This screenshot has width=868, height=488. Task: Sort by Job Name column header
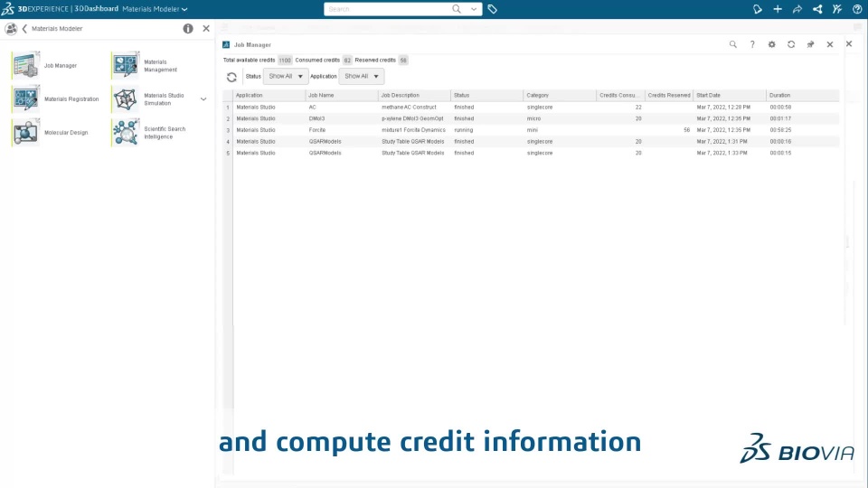tap(342, 95)
